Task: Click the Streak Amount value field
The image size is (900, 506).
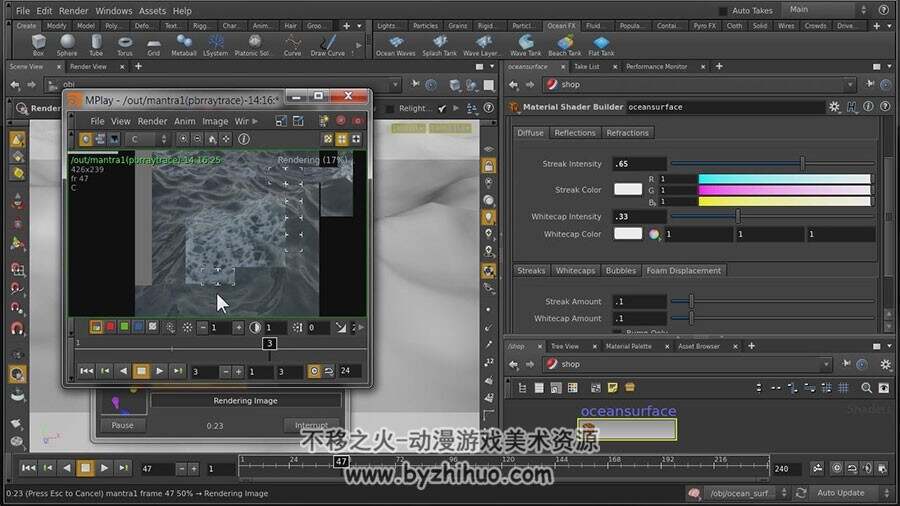Action: pos(639,301)
